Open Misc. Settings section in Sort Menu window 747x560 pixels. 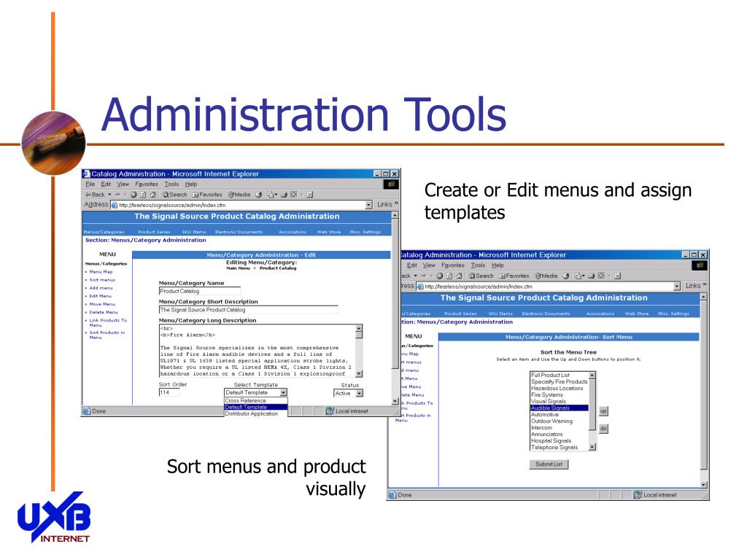point(673,314)
